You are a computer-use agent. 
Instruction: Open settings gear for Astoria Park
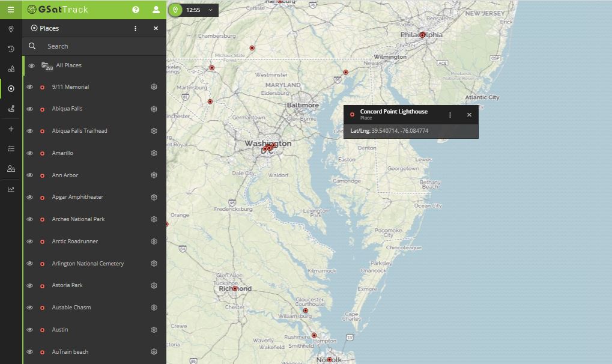point(154,285)
